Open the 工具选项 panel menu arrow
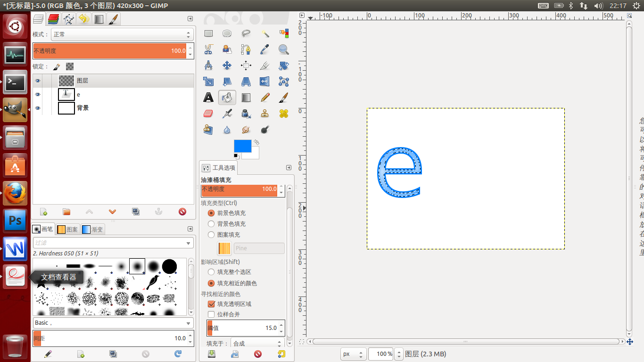 tap(289, 168)
